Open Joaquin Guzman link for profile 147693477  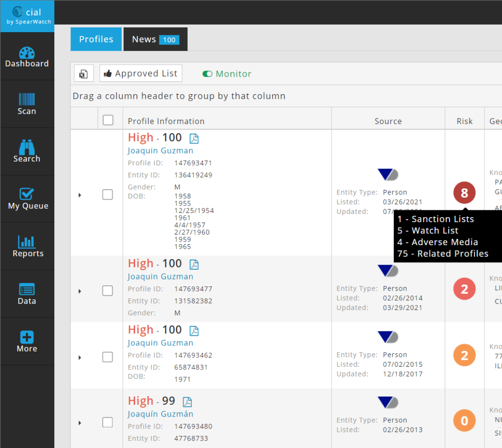160,277
